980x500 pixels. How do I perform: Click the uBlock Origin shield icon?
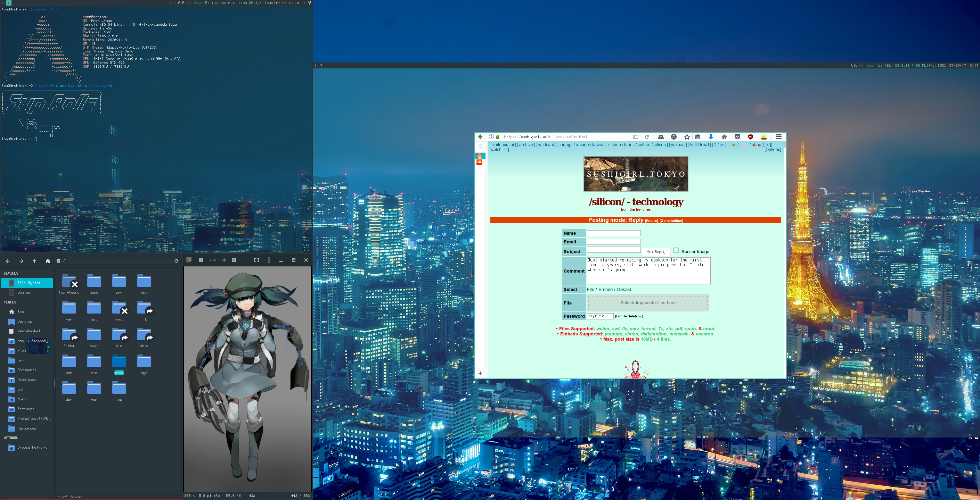click(750, 137)
